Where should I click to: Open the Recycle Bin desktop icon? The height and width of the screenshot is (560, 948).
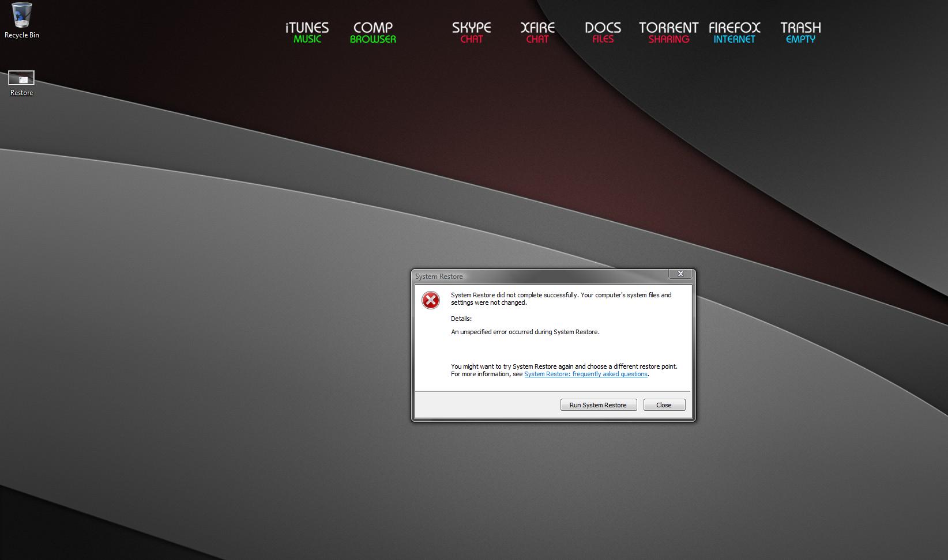tap(22, 21)
